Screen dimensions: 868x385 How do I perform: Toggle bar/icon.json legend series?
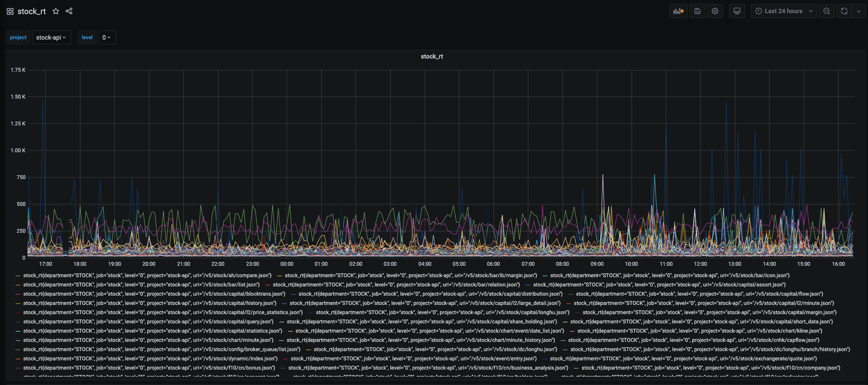pos(670,275)
